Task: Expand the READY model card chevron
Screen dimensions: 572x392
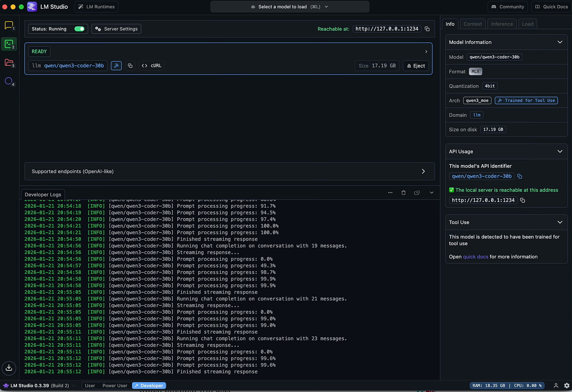Action: pos(426,52)
